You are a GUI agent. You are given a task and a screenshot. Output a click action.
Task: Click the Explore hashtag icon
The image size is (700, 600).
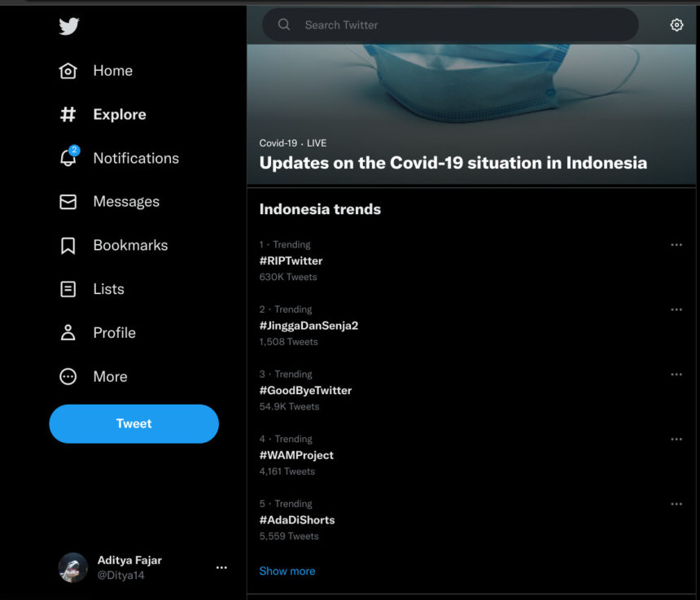pos(68,115)
